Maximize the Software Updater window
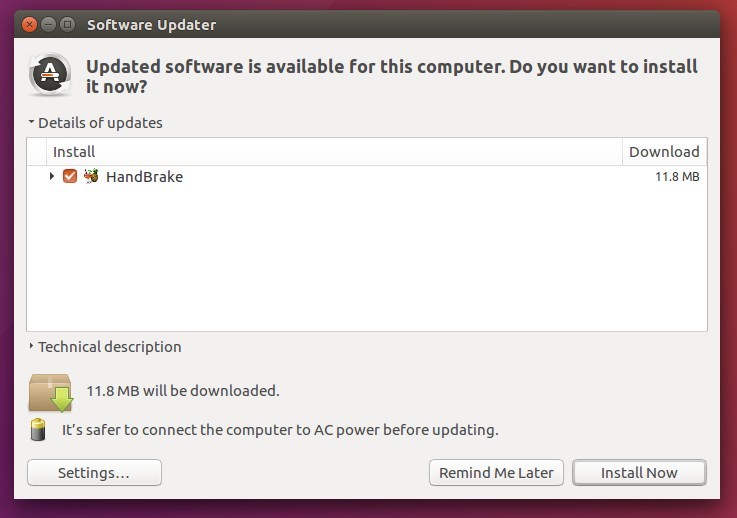Image resolution: width=737 pixels, height=518 pixels. pyautogui.click(x=68, y=24)
